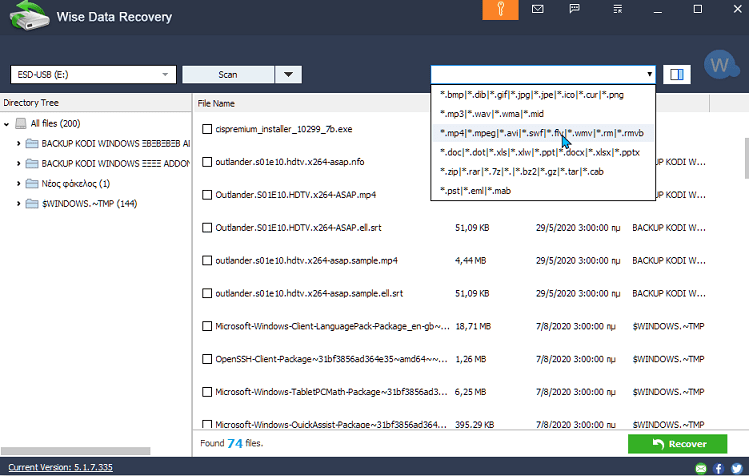749x476 pixels.
Task: Open the Scan button's dropdown arrow
Action: [x=288, y=75]
